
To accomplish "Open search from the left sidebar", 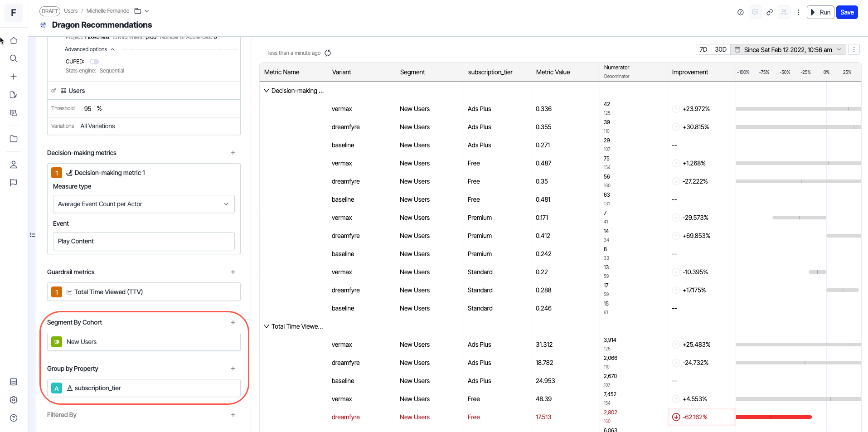I will (14, 58).
